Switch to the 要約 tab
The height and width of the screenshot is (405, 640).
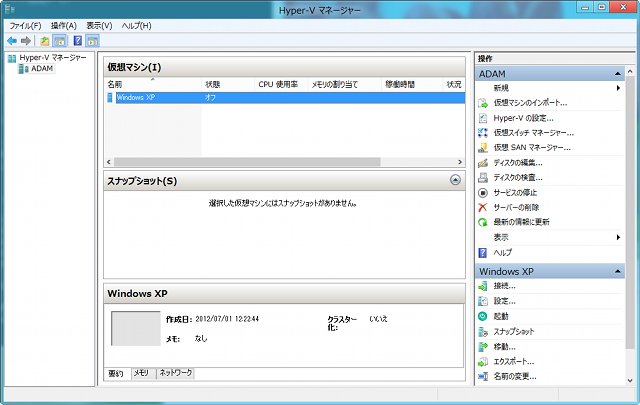tap(116, 374)
